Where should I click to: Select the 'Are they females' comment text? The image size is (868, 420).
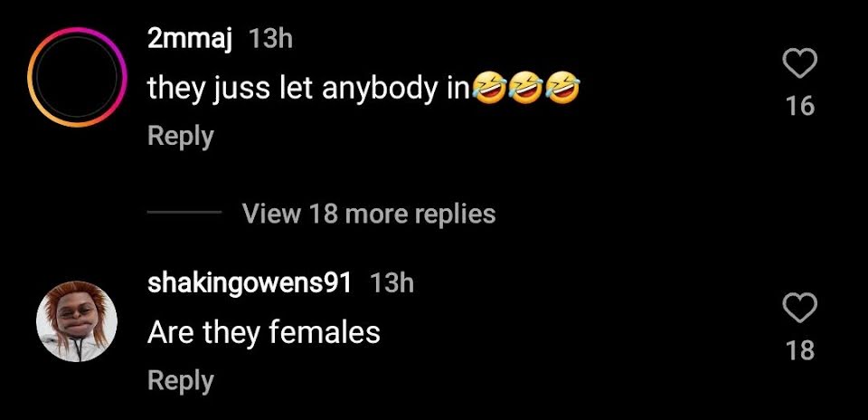263,333
